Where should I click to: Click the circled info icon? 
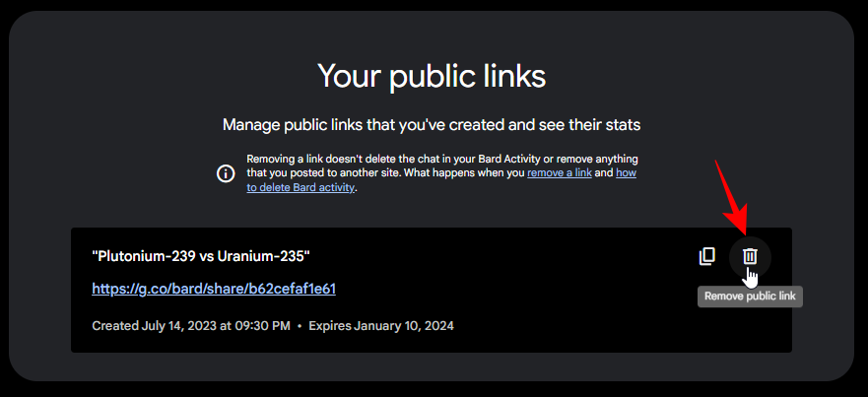[226, 173]
